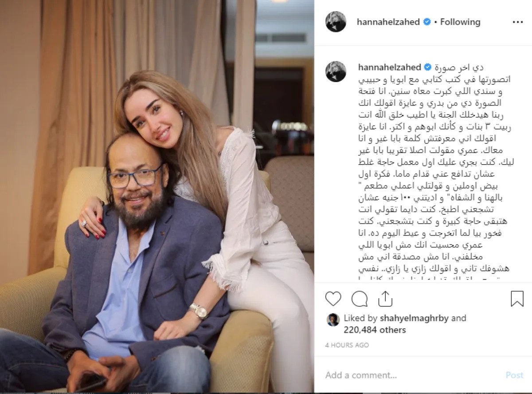
Task: Focus the Add a comment field
Action: 412,375
